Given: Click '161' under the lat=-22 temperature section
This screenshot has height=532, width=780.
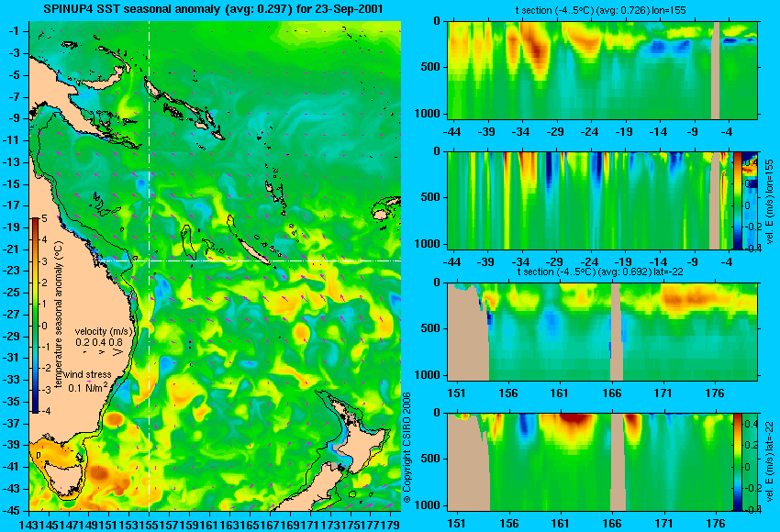Looking at the screenshot, I should click(x=560, y=393).
